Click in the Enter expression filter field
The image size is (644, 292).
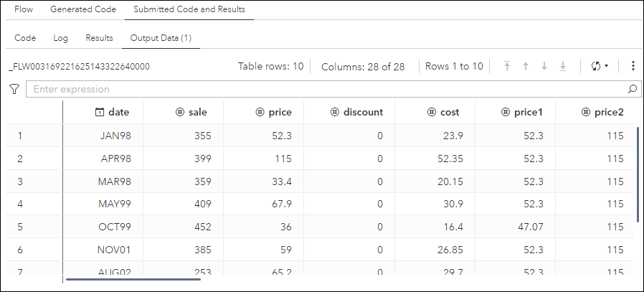point(323,90)
